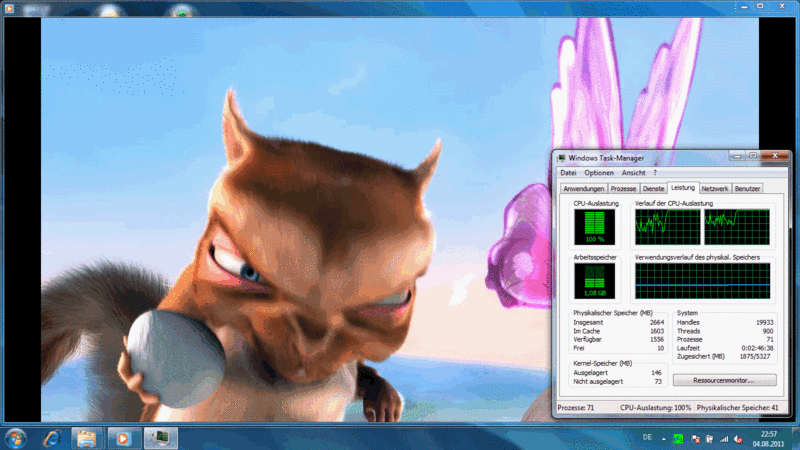
Task: Launch Internet Explorer from the taskbar
Action: click(x=52, y=438)
